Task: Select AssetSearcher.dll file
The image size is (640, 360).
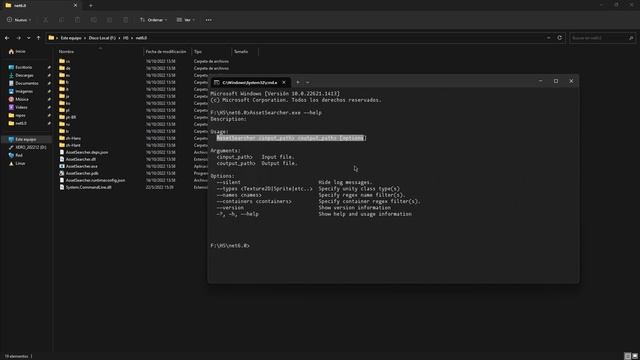Action: pos(81,159)
